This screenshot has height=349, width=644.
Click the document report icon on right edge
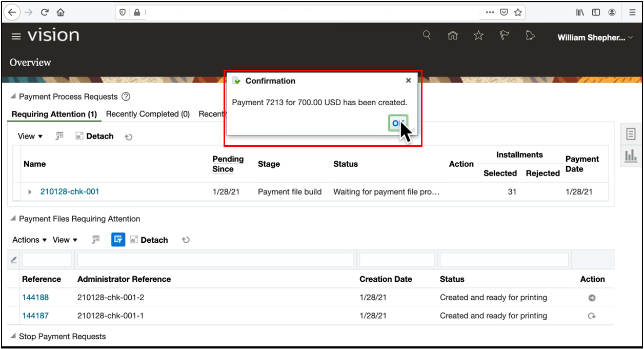pos(631,133)
